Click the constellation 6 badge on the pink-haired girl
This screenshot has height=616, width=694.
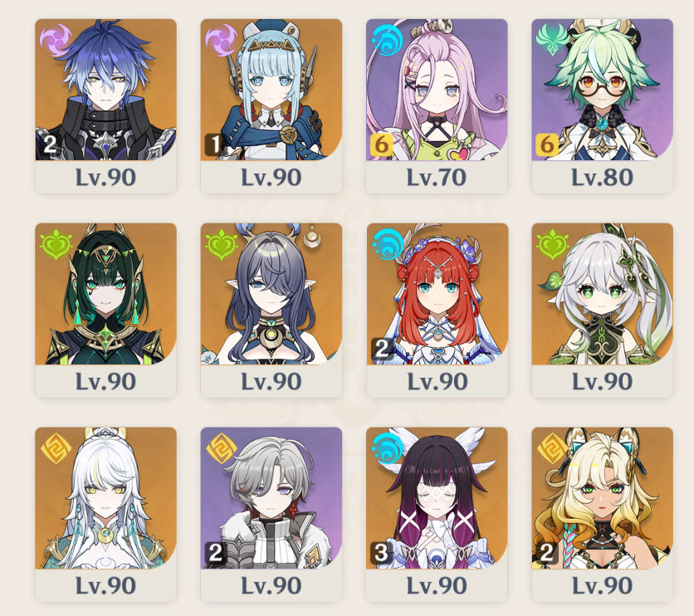(381, 145)
